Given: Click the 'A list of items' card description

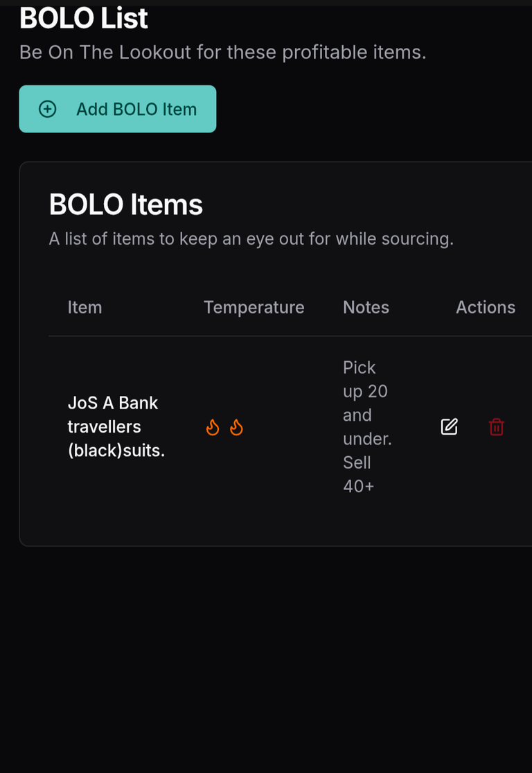Looking at the screenshot, I should (x=251, y=239).
